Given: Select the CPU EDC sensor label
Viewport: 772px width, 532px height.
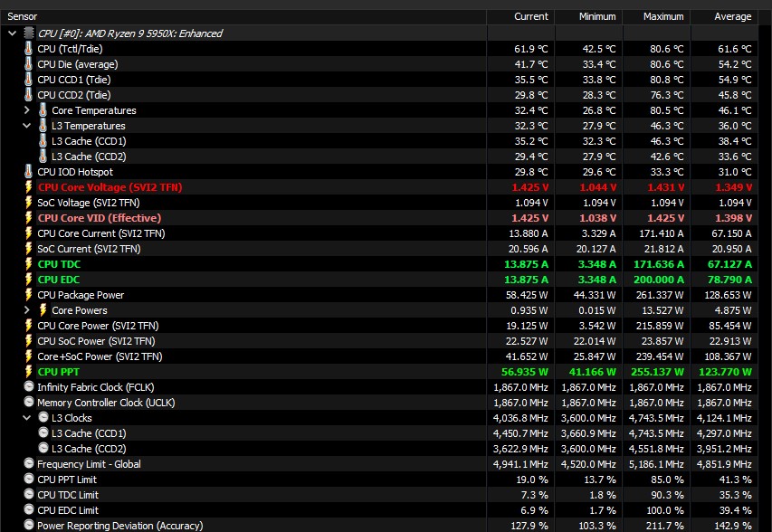Looking at the screenshot, I should coord(58,279).
